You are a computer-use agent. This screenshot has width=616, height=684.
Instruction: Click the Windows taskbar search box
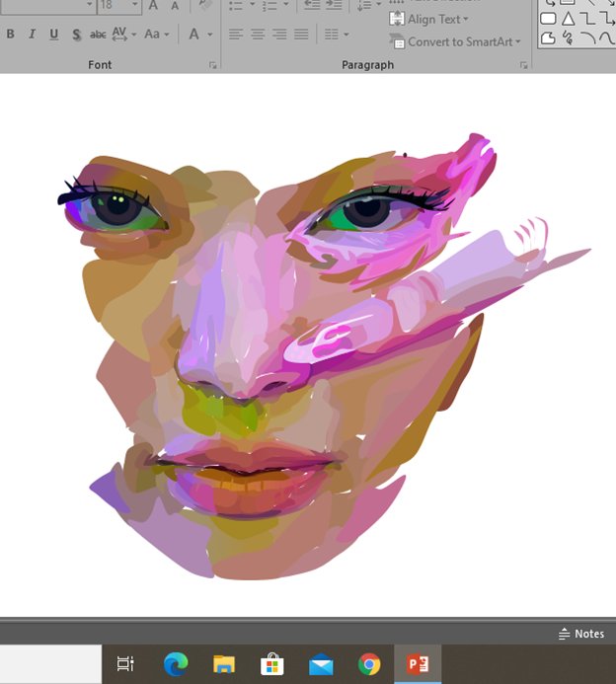50,664
